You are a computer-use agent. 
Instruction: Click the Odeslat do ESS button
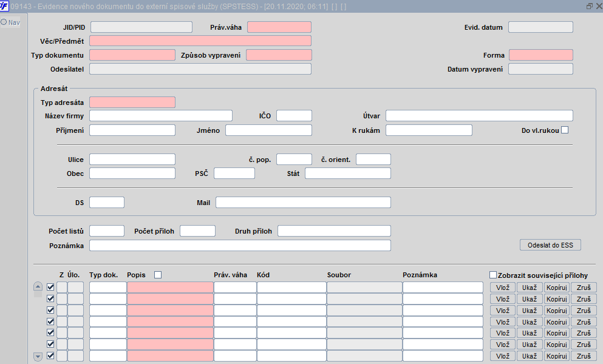pos(550,245)
